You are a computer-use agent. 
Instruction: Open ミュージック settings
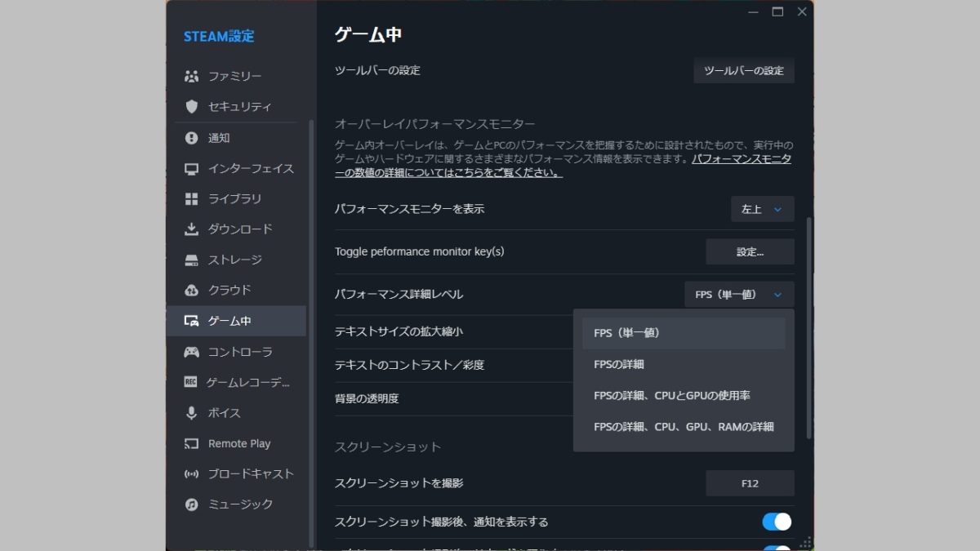(236, 504)
